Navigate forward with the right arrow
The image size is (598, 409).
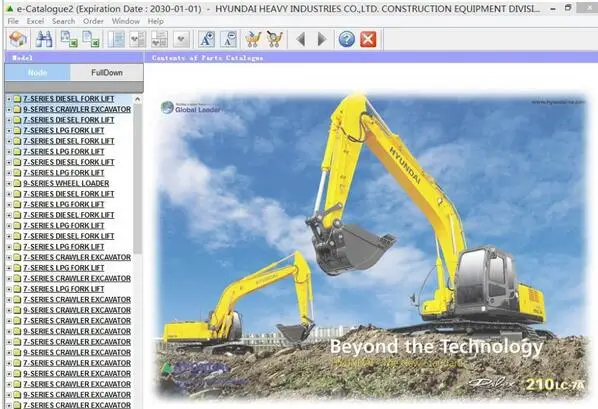[322, 39]
